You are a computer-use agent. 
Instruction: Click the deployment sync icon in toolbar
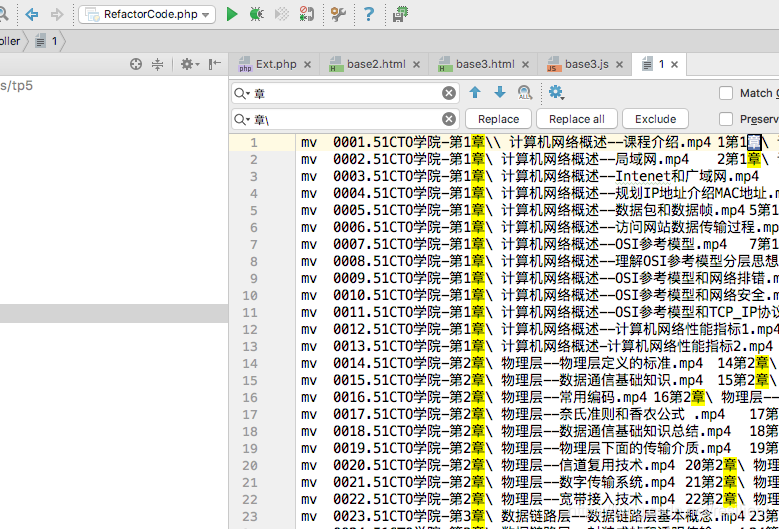[400, 14]
